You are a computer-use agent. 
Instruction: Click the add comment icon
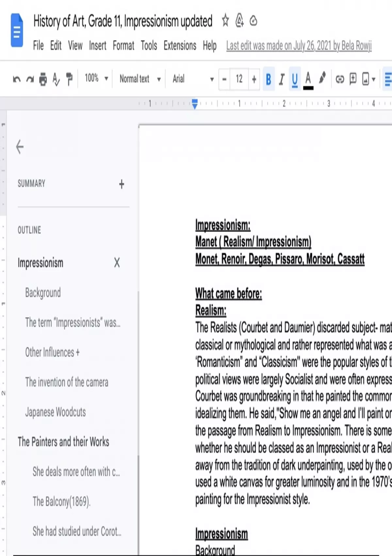[353, 79]
